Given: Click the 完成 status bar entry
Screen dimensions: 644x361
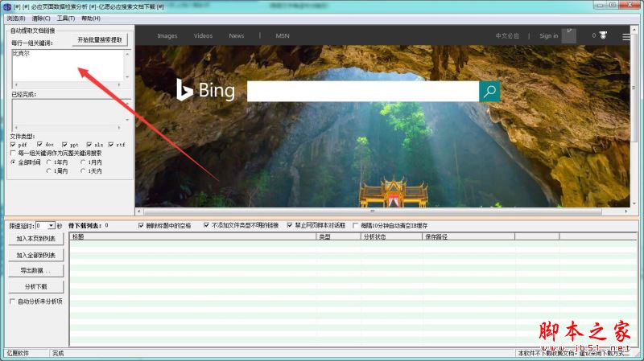Looking at the screenshot, I should (x=58, y=353).
